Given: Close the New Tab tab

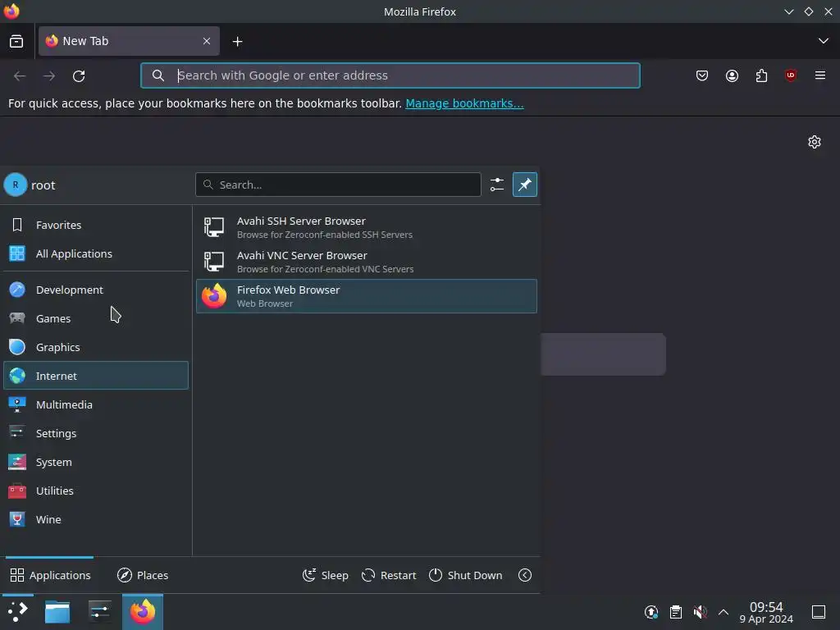Looking at the screenshot, I should (206, 41).
